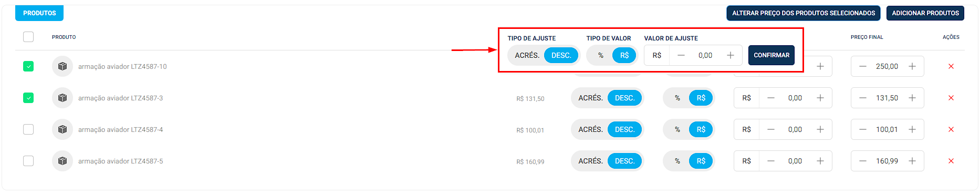Remove product armação aviador LTZ4587-10 with red X
Viewport: 980px width, 194px height.
[951, 66]
